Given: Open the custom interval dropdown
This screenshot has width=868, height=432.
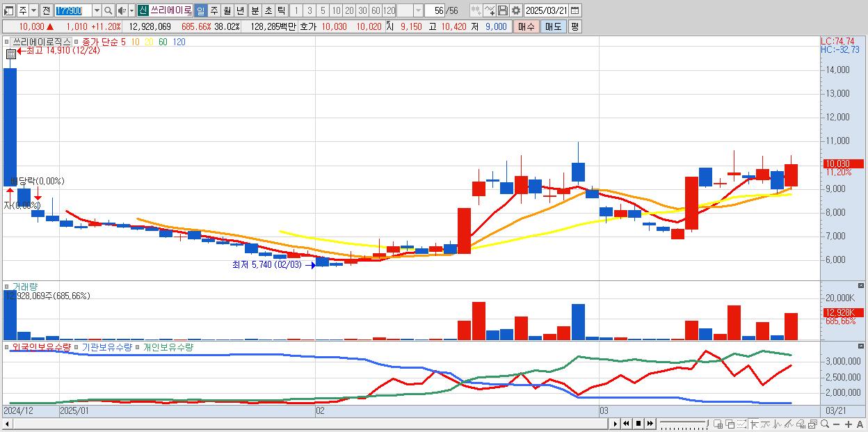Looking at the screenshot, I should pyautogui.click(x=418, y=10).
